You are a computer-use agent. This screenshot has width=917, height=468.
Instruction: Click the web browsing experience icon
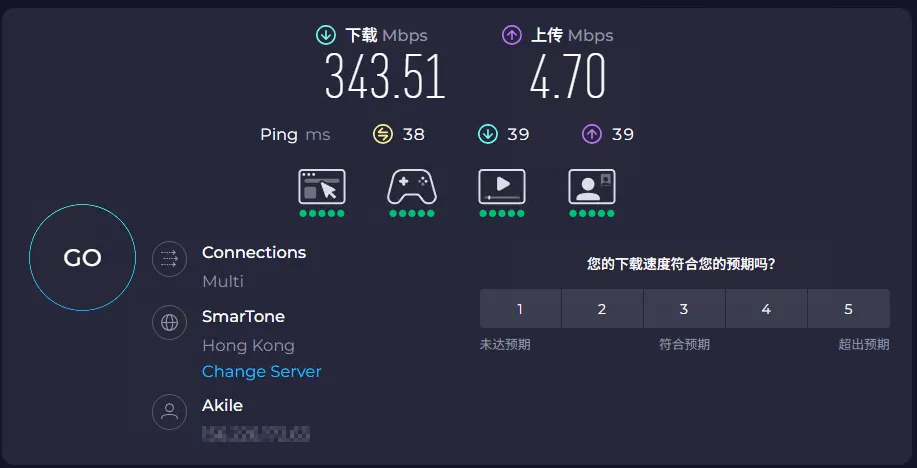pyautogui.click(x=322, y=187)
